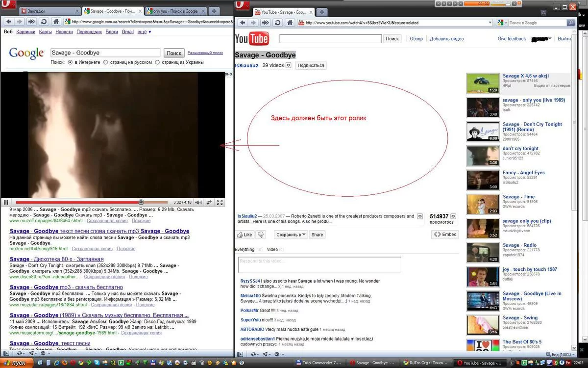
Task: Open the 'Добавить видео' link
Action: click(x=447, y=39)
